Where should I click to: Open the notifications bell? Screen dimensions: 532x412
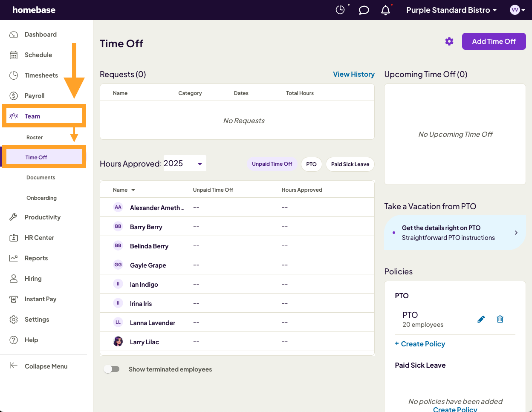tap(385, 10)
